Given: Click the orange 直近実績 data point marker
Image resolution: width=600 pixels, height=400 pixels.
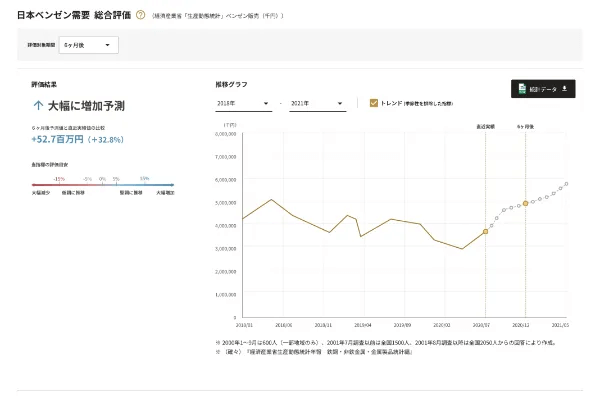Looking at the screenshot, I should point(485,231).
